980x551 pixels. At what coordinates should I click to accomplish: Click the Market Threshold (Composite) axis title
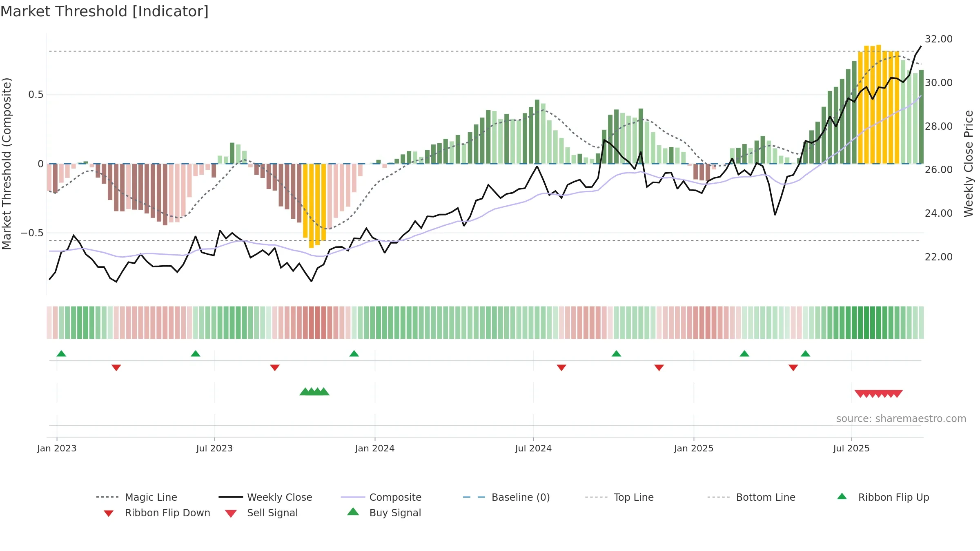click(7, 164)
